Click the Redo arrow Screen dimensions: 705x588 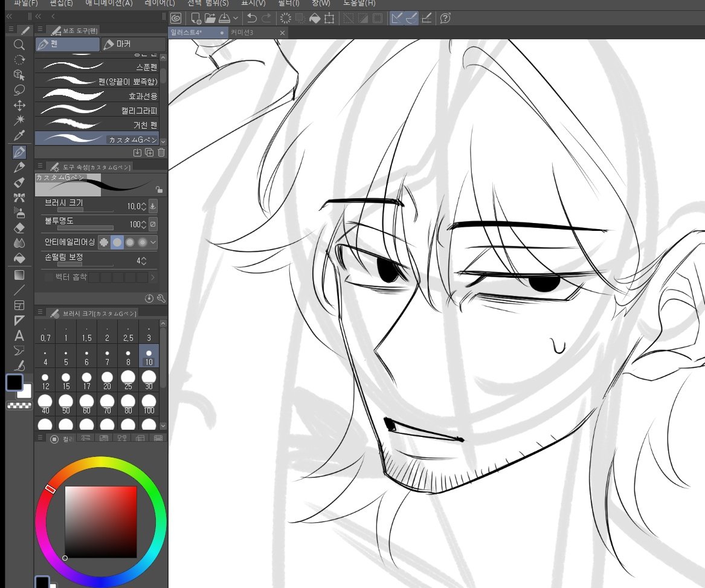[266, 18]
